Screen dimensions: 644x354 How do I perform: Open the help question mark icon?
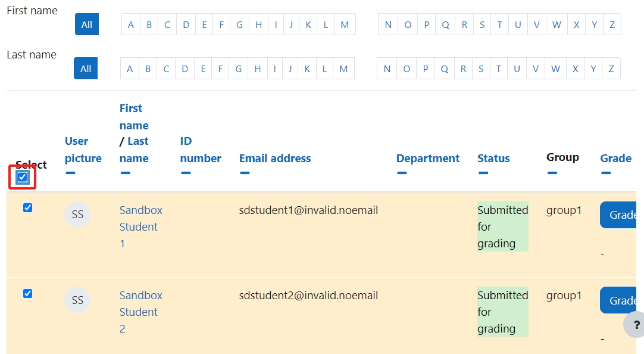[x=634, y=325]
